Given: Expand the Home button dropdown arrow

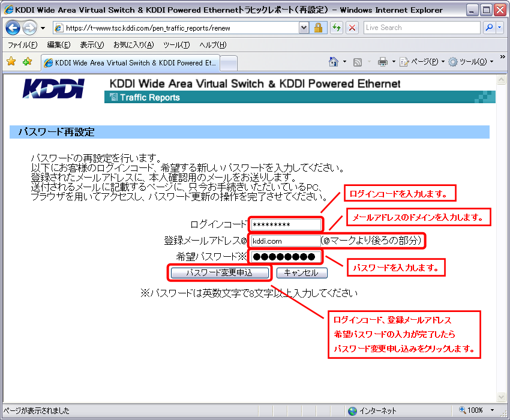Looking at the screenshot, I should tap(344, 61).
